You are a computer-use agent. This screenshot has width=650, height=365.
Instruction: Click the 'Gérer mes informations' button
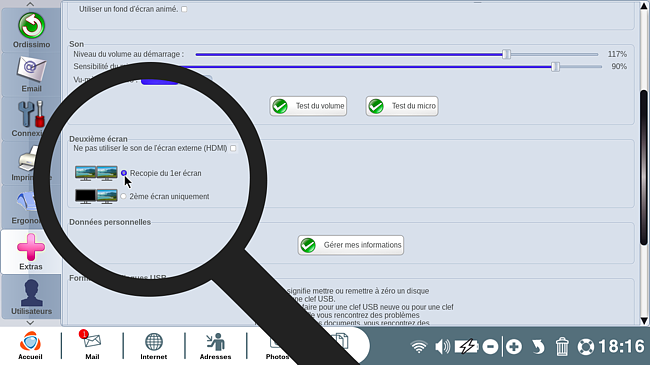[351, 245]
